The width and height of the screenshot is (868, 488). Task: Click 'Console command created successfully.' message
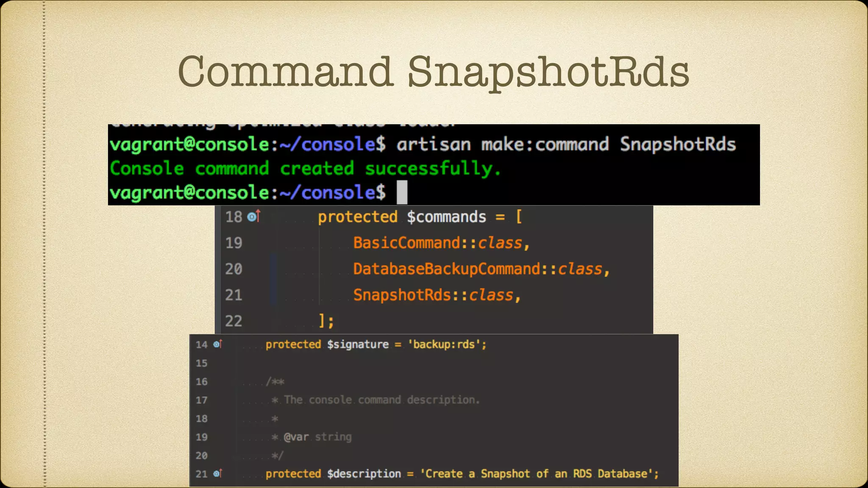click(305, 169)
